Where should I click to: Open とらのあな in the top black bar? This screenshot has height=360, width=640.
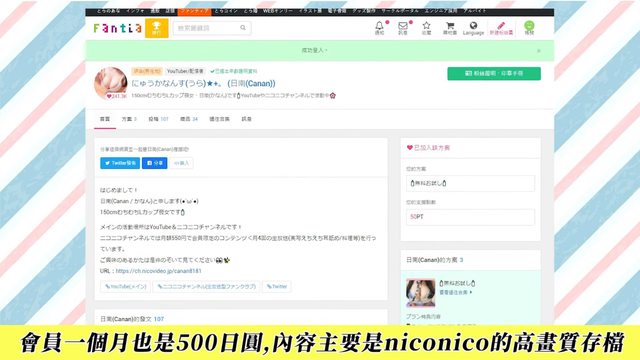pos(108,11)
